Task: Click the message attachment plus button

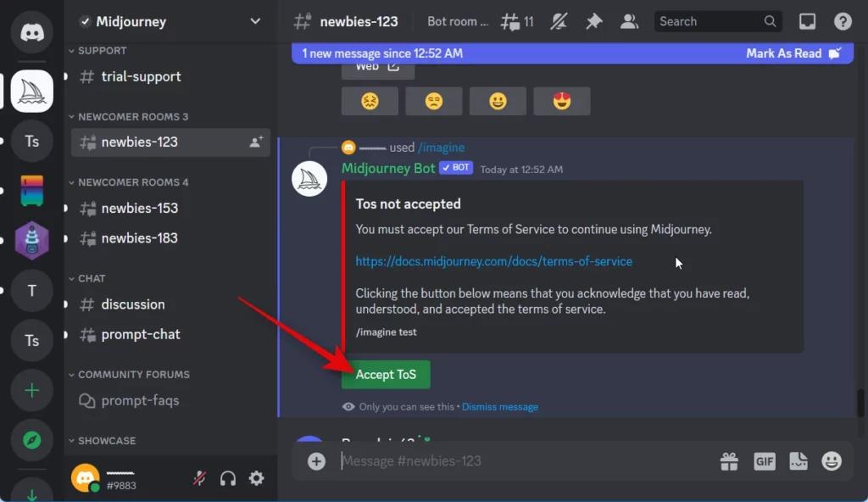Action: 317,461
